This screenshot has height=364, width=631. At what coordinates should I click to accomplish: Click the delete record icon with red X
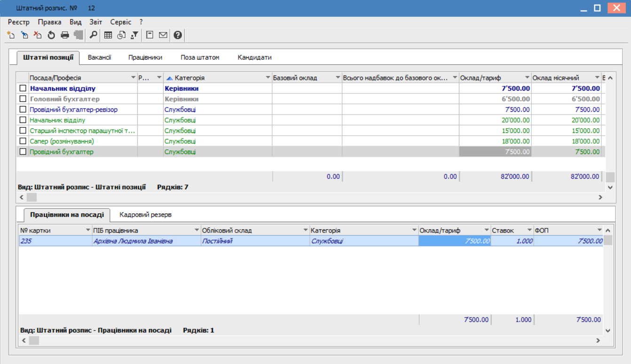pyautogui.click(x=38, y=35)
